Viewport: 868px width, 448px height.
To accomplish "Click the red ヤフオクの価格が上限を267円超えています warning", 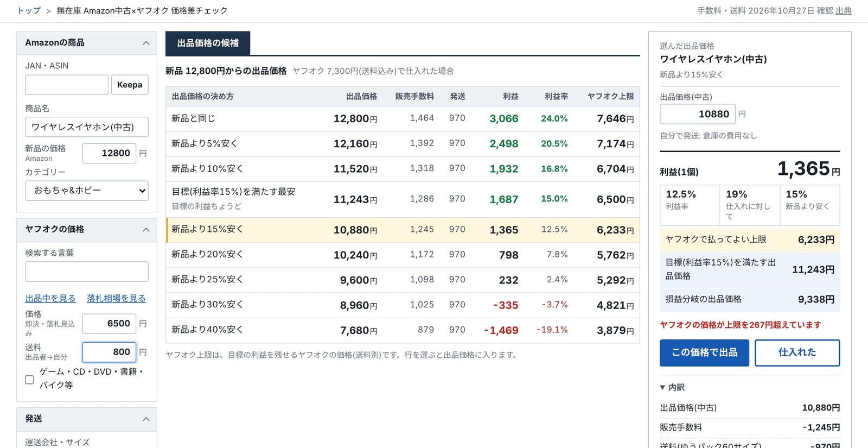I will pos(741,325).
